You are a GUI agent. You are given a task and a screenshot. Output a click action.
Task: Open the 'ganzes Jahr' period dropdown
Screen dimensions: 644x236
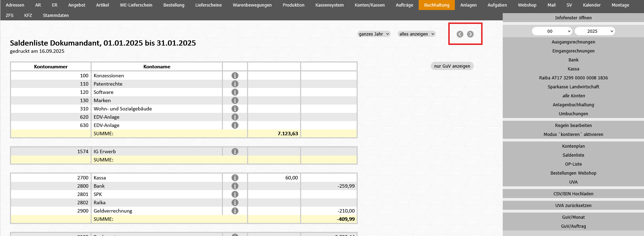click(x=374, y=34)
